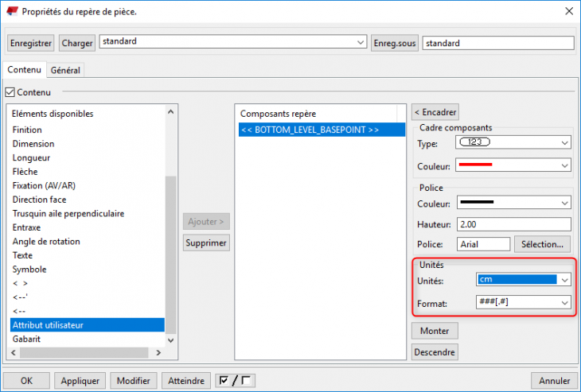Toggle the Contenu checkbox
This screenshot has width=581, height=392.
click(10, 92)
